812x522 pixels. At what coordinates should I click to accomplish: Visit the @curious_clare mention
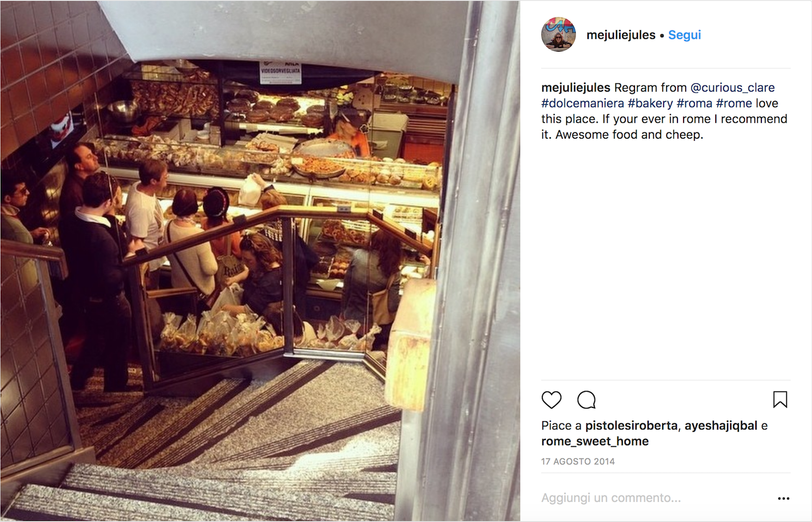733,88
